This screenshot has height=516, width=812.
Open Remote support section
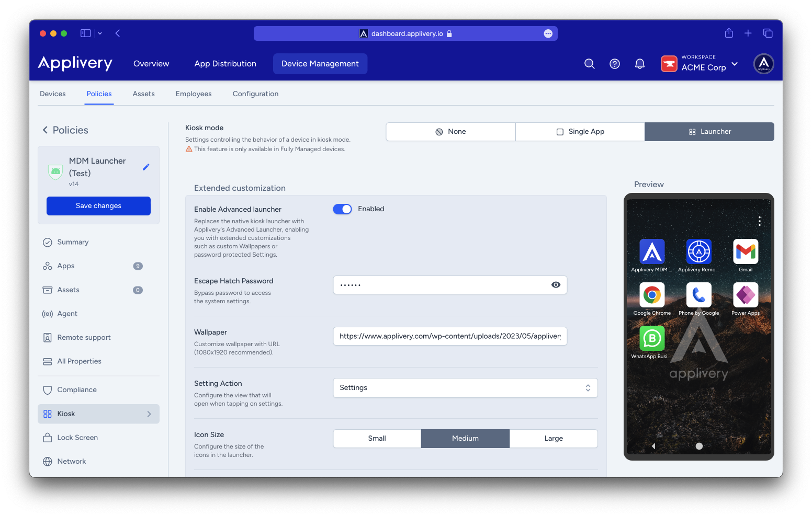tap(98, 338)
